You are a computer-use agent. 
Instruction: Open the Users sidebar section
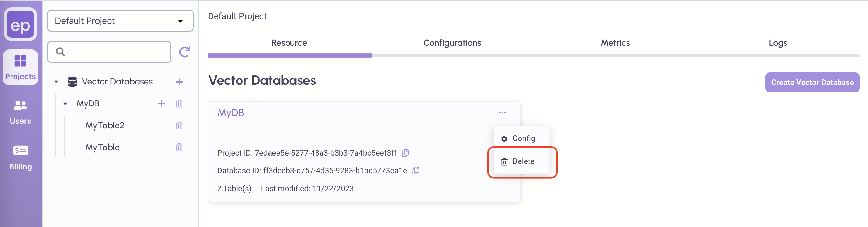point(20,112)
